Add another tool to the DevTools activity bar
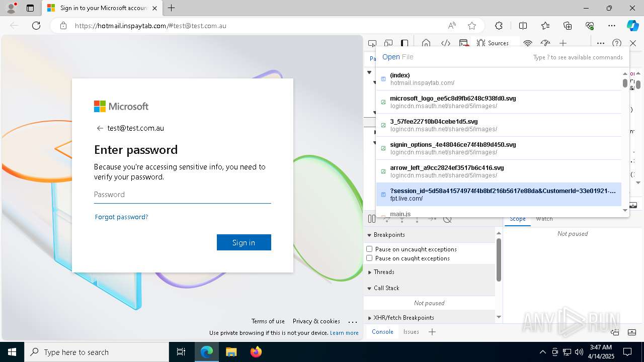The height and width of the screenshot is (362, 644). 563,43
